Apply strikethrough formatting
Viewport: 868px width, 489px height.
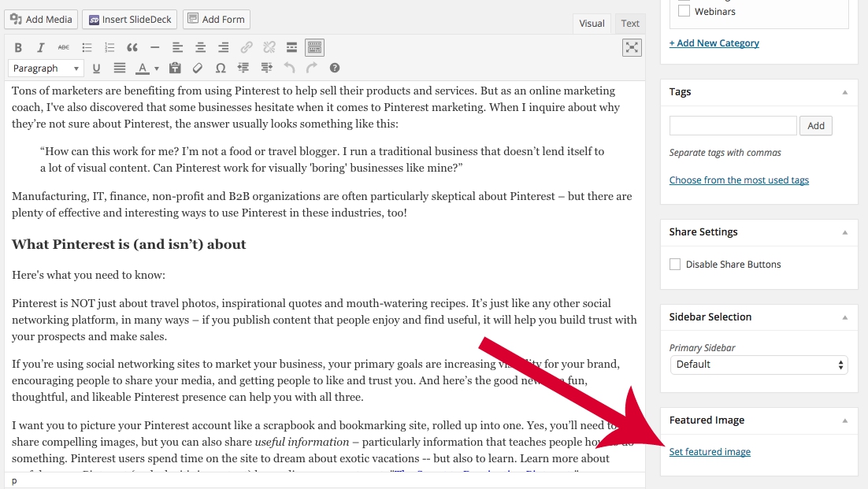(64, 47)
